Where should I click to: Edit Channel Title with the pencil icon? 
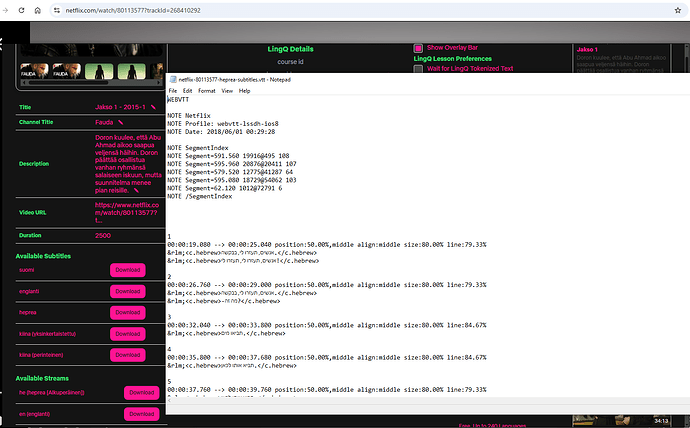[121, 122]
